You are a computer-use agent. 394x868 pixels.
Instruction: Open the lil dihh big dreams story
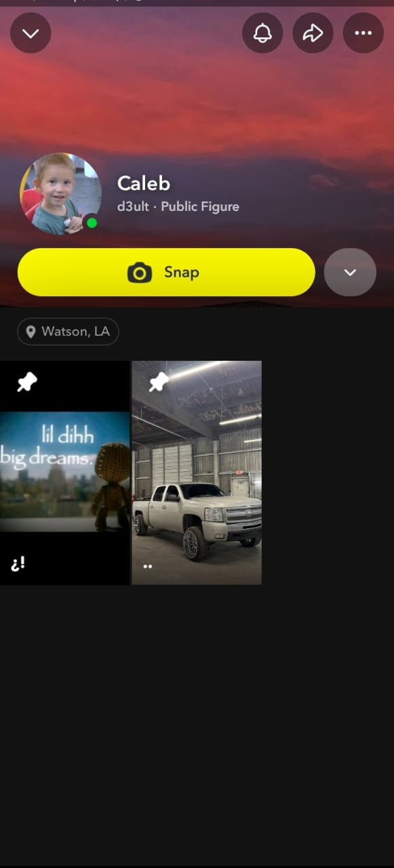[64, 473]
